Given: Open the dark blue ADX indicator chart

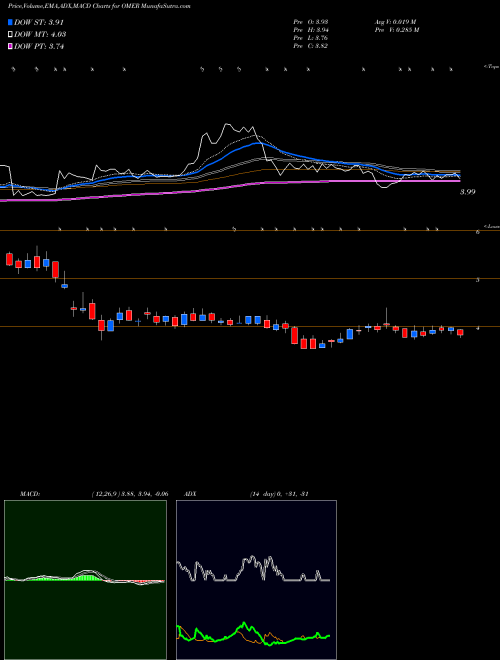Looking at the screenshot, I should coord(256,580).
